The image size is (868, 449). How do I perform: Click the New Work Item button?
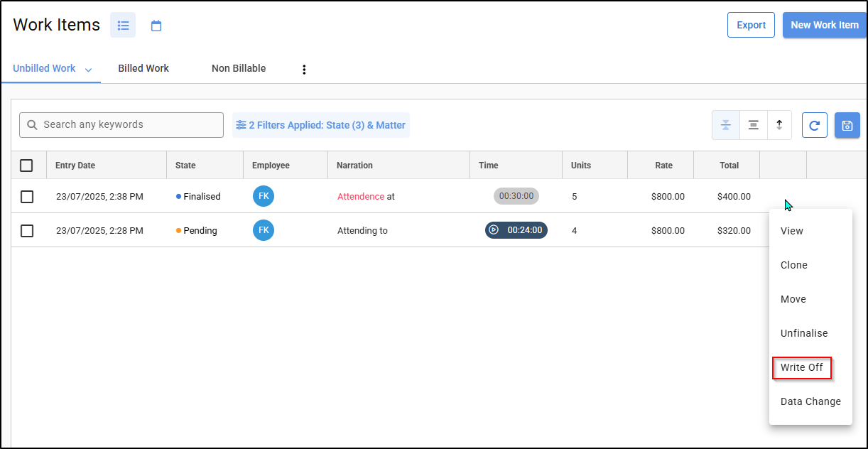click(825, 25)
